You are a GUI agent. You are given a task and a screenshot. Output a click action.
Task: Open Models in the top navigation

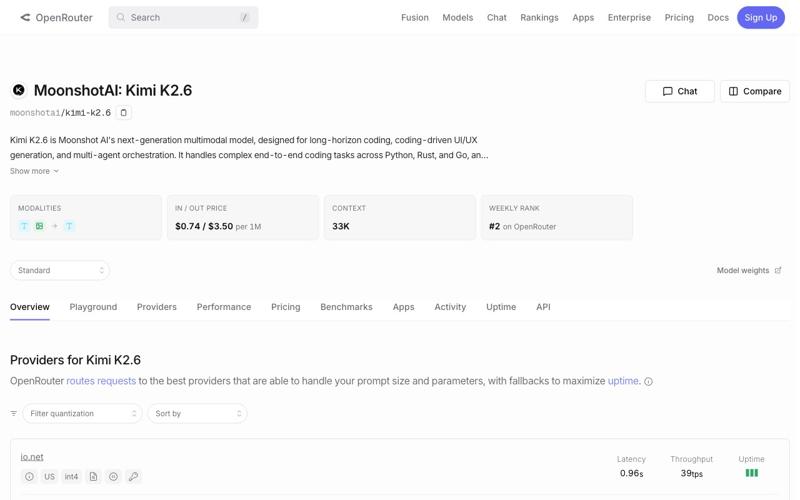click(458, 17)
